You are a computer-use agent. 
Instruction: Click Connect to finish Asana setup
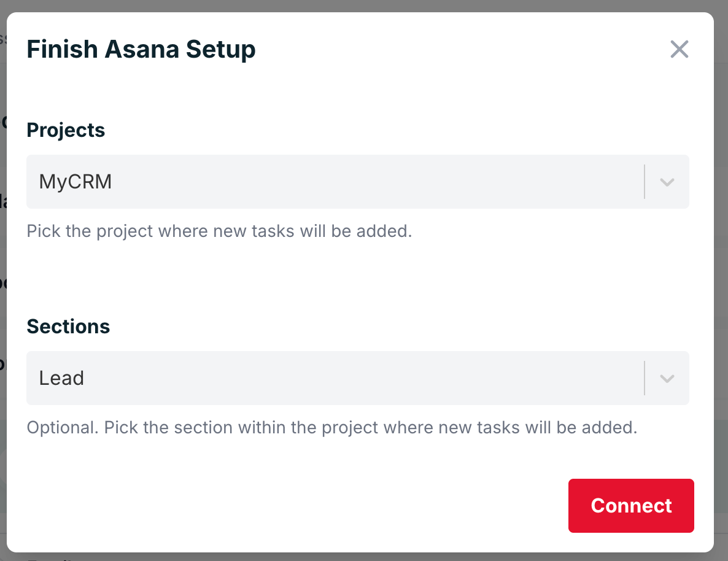coord(631,506)
